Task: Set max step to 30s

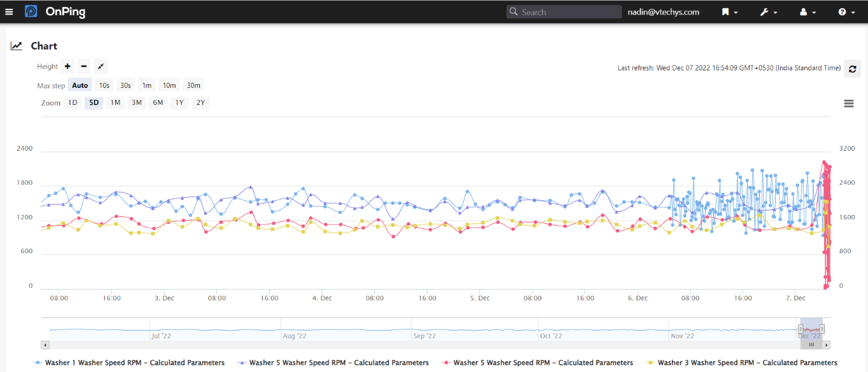Action: click(126, 85)
